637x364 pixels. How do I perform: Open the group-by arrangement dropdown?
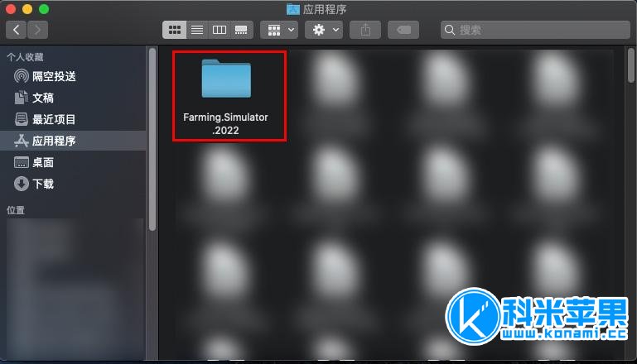[x=279, y=30]
